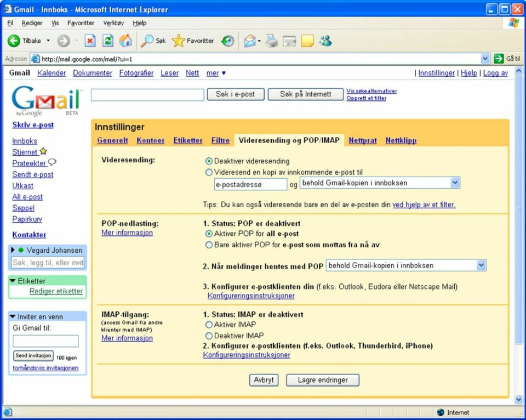Click the Windows flag logo
This screenshot has height=420, width=526.
pyautogui.click(x=514, y=23)
